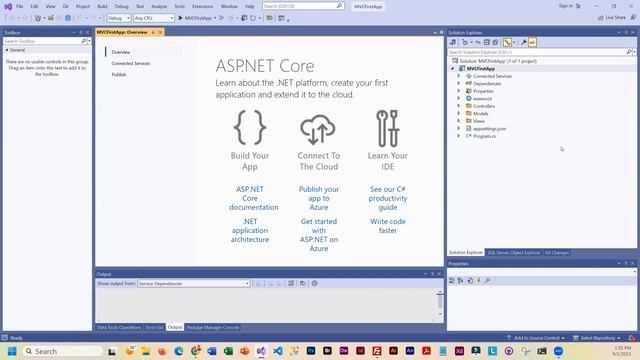The image size is (640, 360).
Task: Click the Learn Your IDE tools icon
Action: tap(388, 128)
